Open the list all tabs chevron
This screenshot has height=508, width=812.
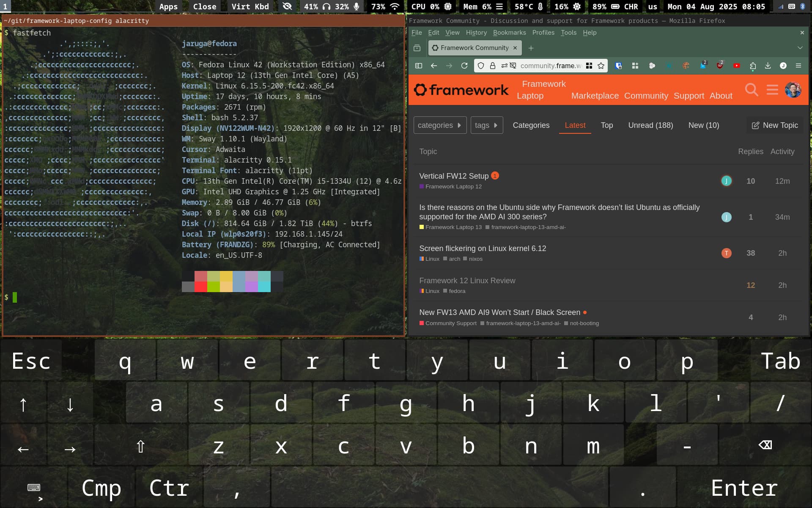(x=800, y=48)
